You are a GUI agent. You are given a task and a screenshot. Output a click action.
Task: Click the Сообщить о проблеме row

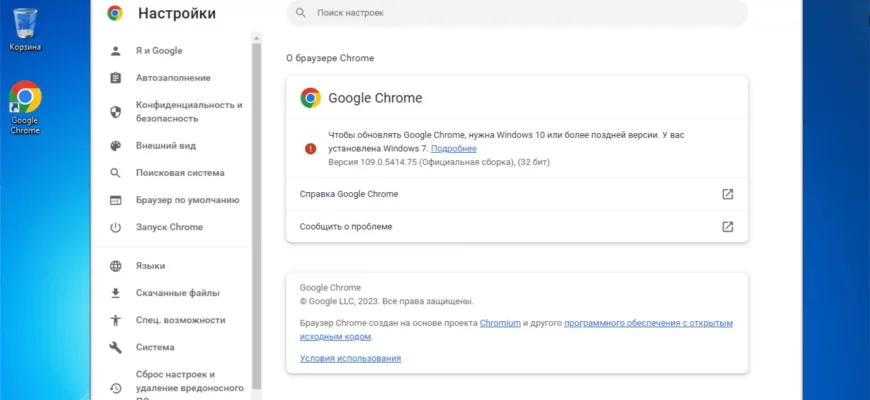[x=517, y=226]
